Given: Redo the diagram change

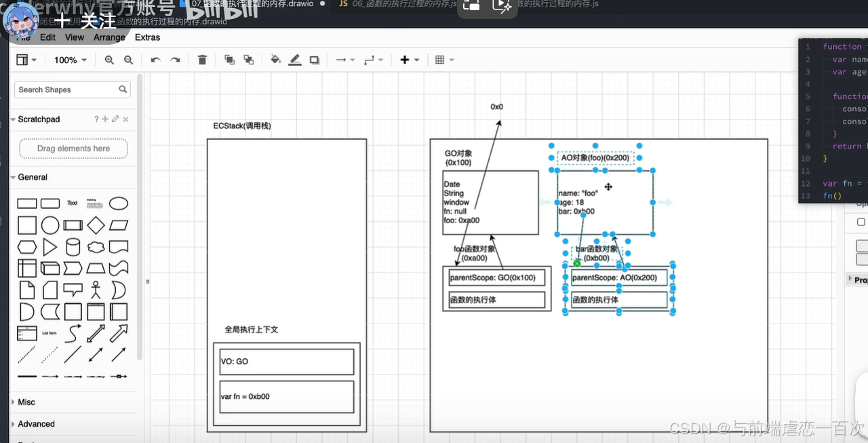Looking at the screenshot, I should click(x=175, y=60).
